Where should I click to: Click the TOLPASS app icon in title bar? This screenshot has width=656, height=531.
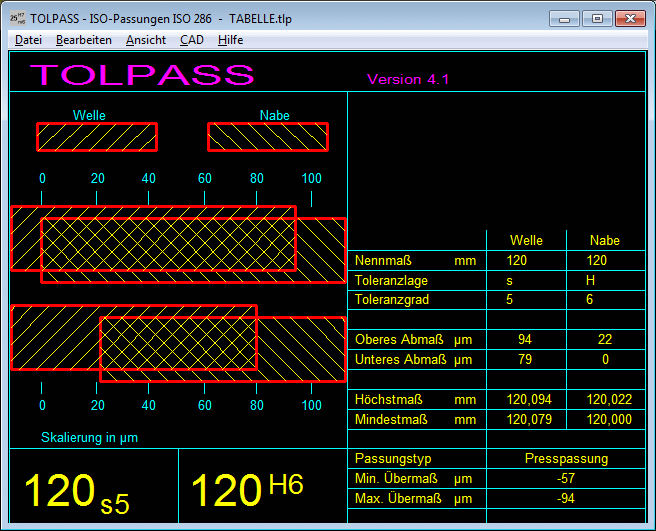[17, 17]
